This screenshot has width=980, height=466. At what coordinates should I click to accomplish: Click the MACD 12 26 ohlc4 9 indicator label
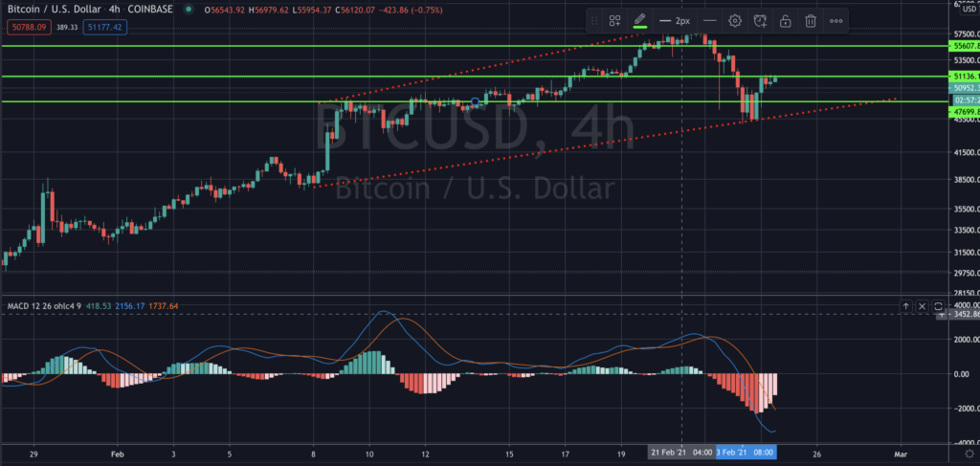44,306
